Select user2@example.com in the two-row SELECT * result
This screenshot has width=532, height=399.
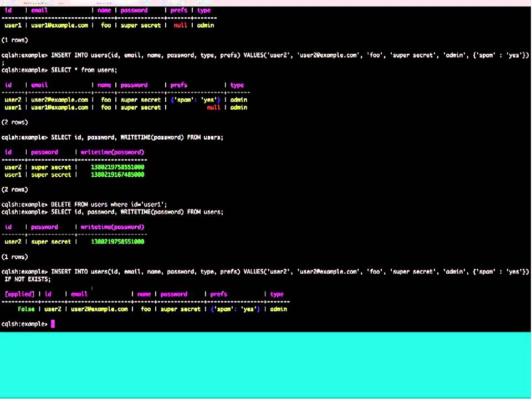click(59, 100)
